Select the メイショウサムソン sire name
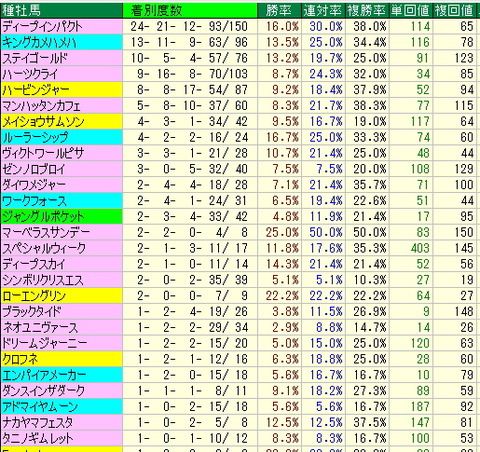480x452 pixels. pos(43,121)
